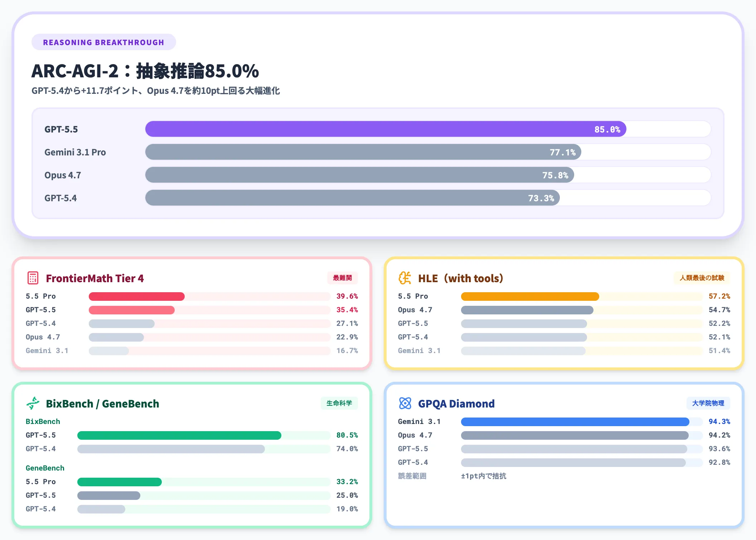Click the 33.2% GeneBench score value

[347, 482]
